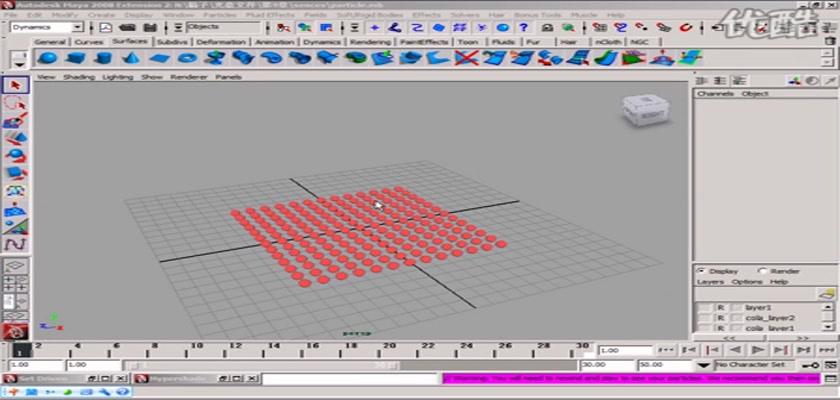Select the Render radio button
The image size is (840, 400).
763,271
